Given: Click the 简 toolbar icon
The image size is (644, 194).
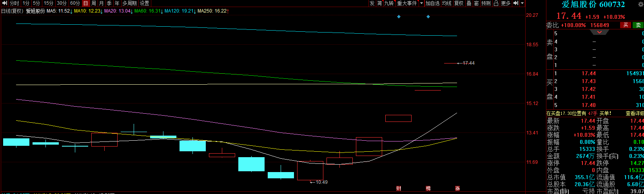Looking at the screenshot, I should tap(379, 3).
